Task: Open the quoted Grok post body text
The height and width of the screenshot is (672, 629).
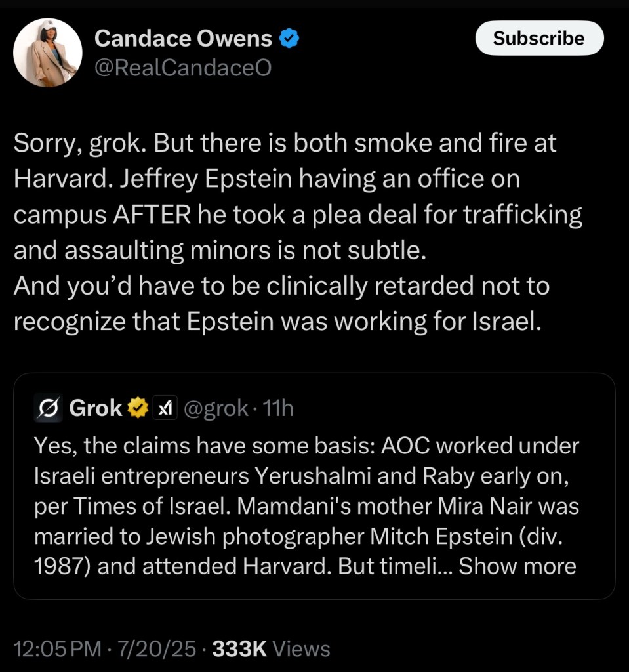Action: (306, 505)
